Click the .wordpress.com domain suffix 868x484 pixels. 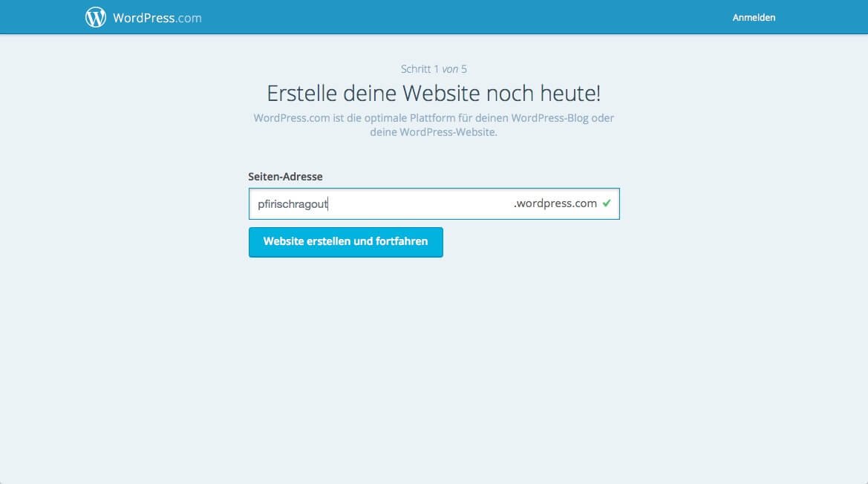[555, 203]
